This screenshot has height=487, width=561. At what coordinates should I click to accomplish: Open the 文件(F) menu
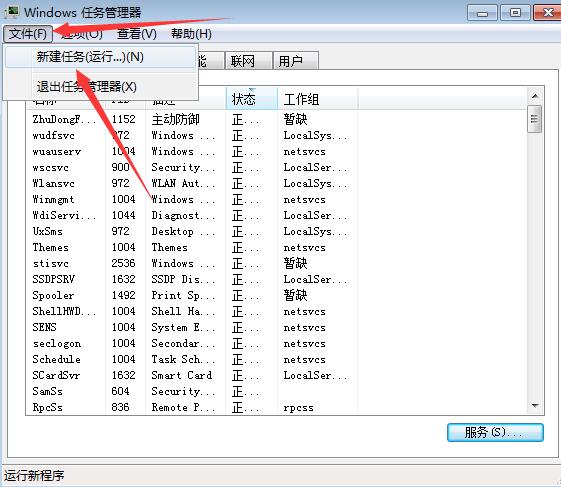tap(28, 34)
